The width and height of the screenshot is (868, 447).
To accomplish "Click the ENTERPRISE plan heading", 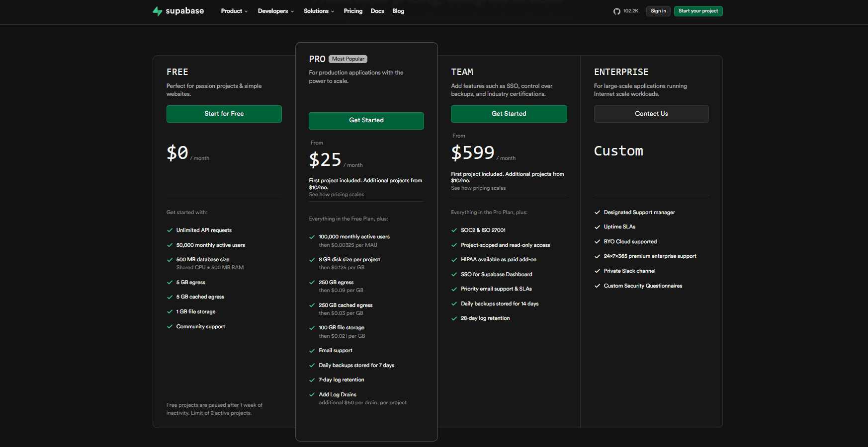I will (621, 72).
